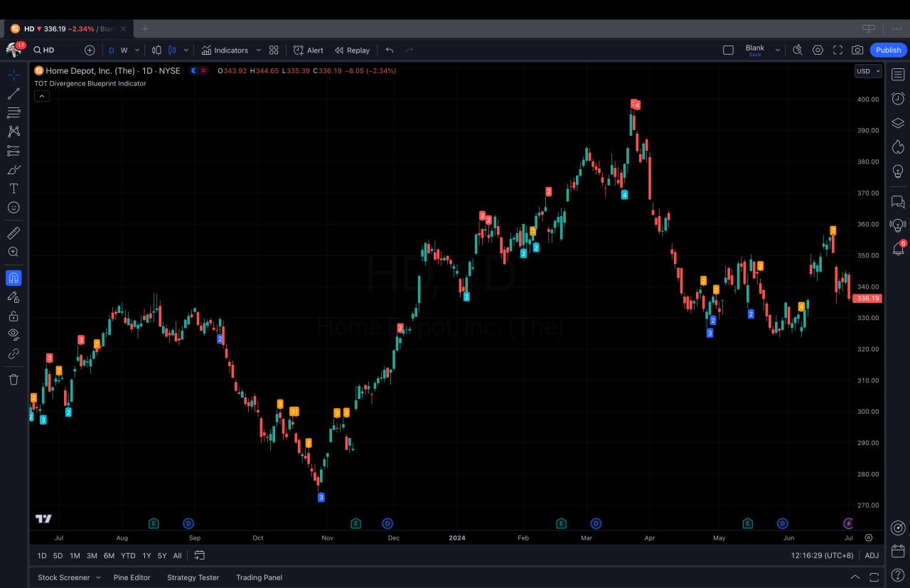Select the Trend Line drawing tool
The height and width of the screenshot is (588, 910).
pos(13,93)
